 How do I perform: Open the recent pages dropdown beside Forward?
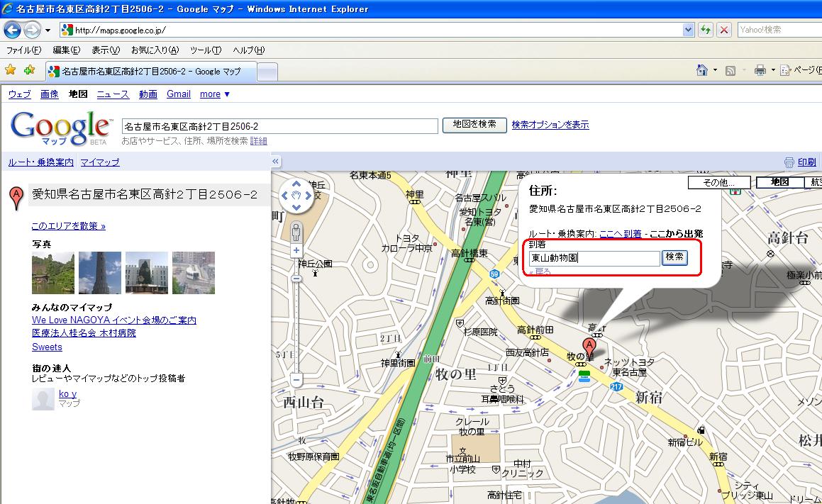tap(48, 30)
